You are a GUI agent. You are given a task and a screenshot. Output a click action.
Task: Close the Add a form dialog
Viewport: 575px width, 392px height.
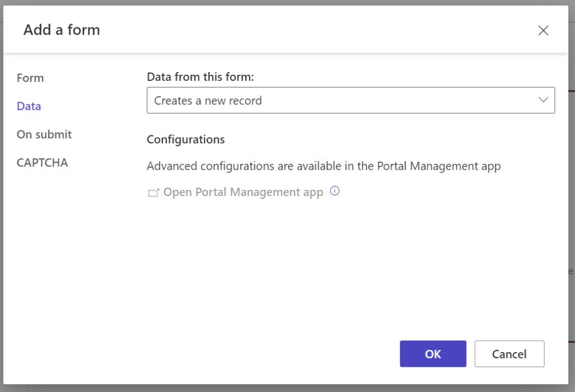click(x=543, y=30)
